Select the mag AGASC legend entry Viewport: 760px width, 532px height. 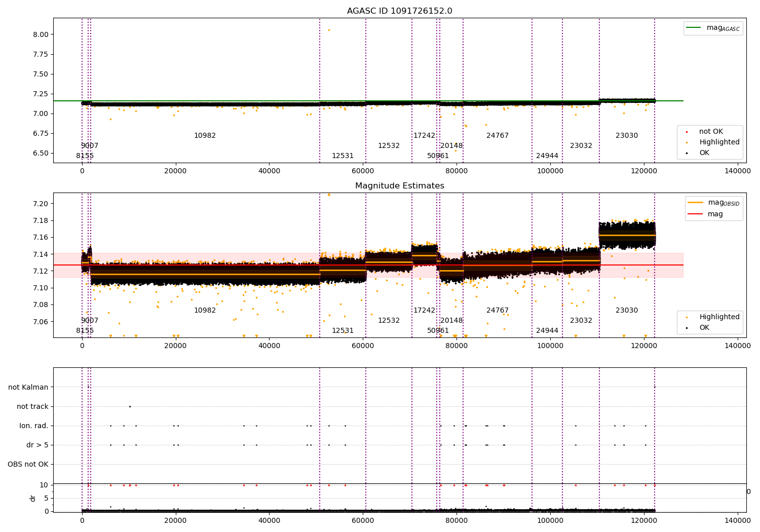(x=713, y=28)
